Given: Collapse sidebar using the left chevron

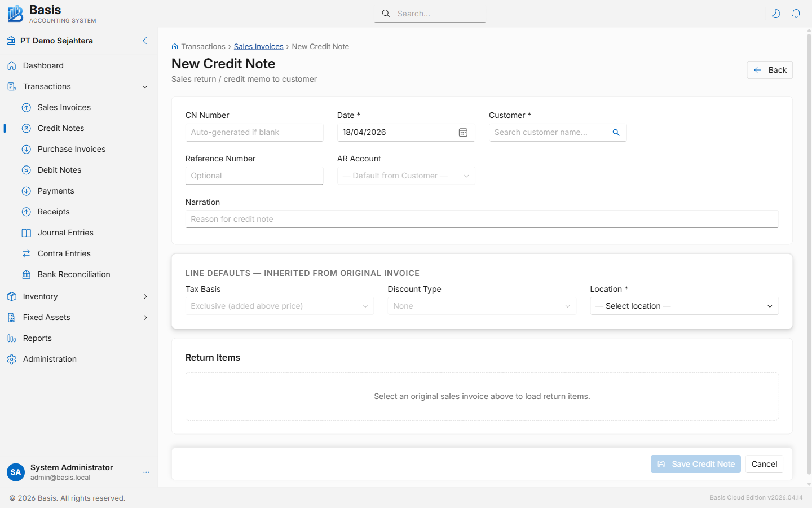Looking at the screenshot, I should 145,41.
